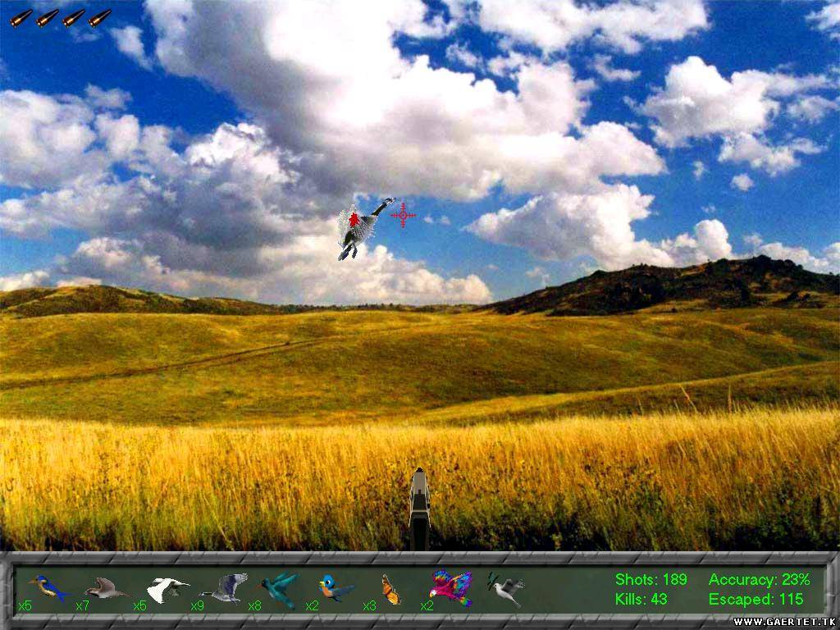Click the Shots: 189 counter
This screenshot has width=840, height=630.
click(651, 580)
